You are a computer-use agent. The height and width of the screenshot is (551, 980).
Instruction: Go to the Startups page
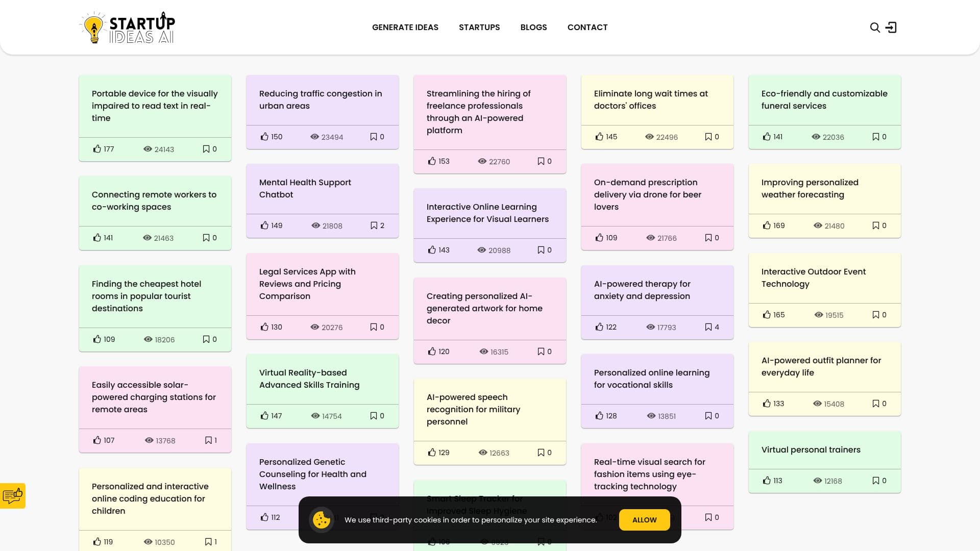tap(479, 28)
